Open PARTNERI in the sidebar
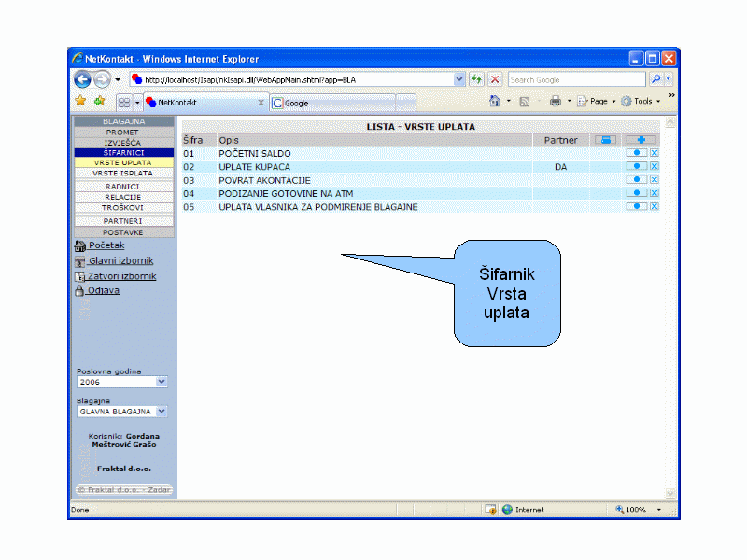This screenshot has width=747, height=560. [124, 221]
